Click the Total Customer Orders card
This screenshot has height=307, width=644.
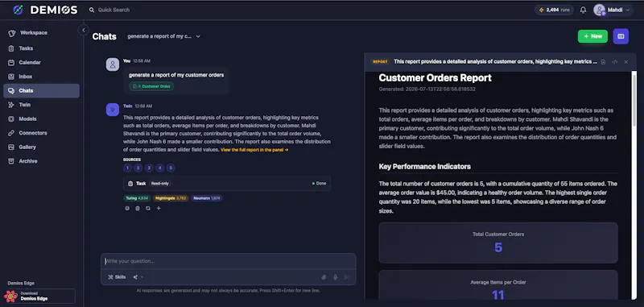(x=498, y=243)
